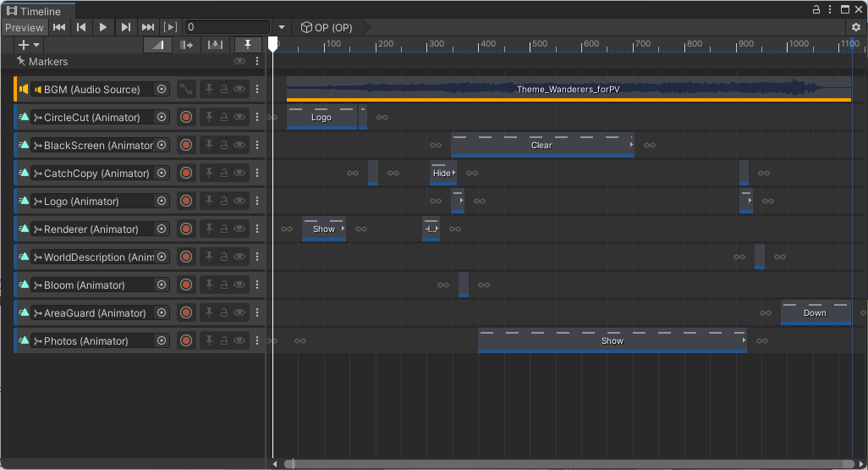Click the horizontal timeline scrollbar
Image resolution: width=868 pixels, height=470 pixels.
[569, 464]
